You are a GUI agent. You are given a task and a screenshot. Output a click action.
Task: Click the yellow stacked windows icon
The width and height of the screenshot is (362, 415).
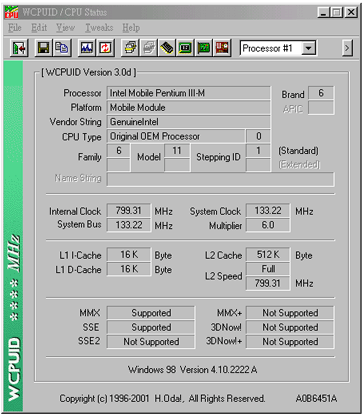point(130,48)
